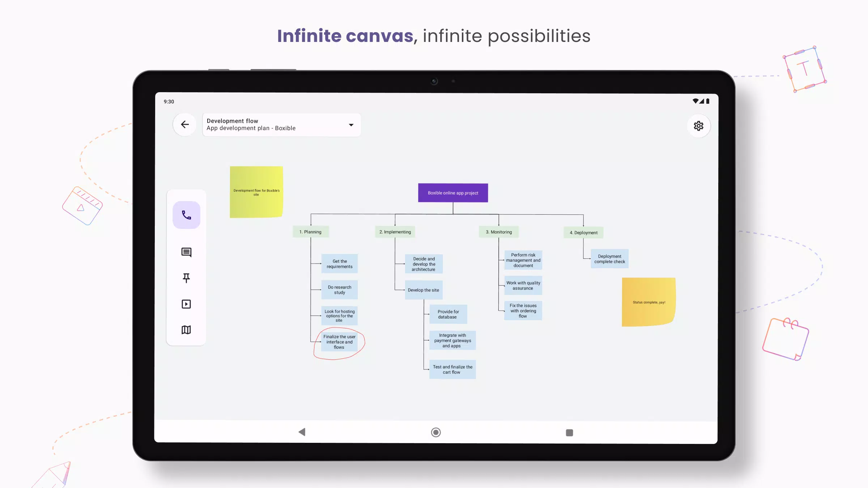Select the pin icon in sidebar

(186, 278)
